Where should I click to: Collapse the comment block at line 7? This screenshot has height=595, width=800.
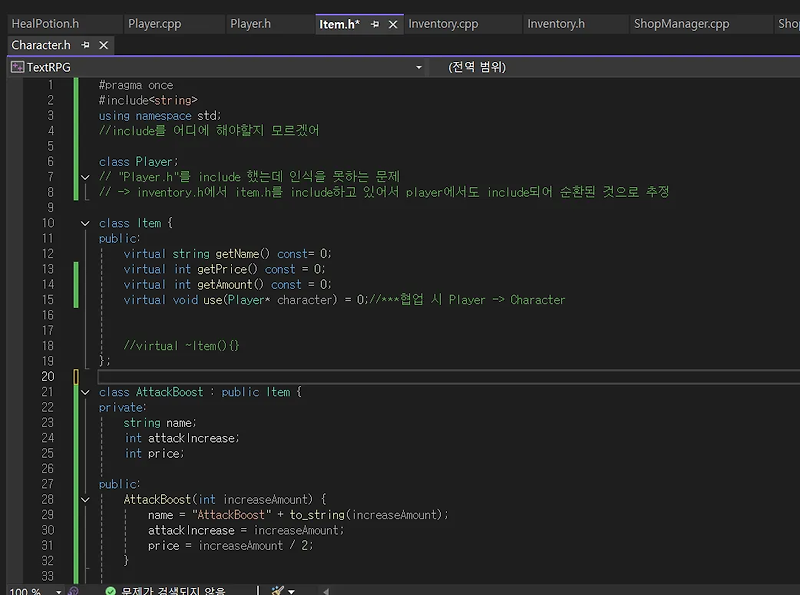click(85, 176)
